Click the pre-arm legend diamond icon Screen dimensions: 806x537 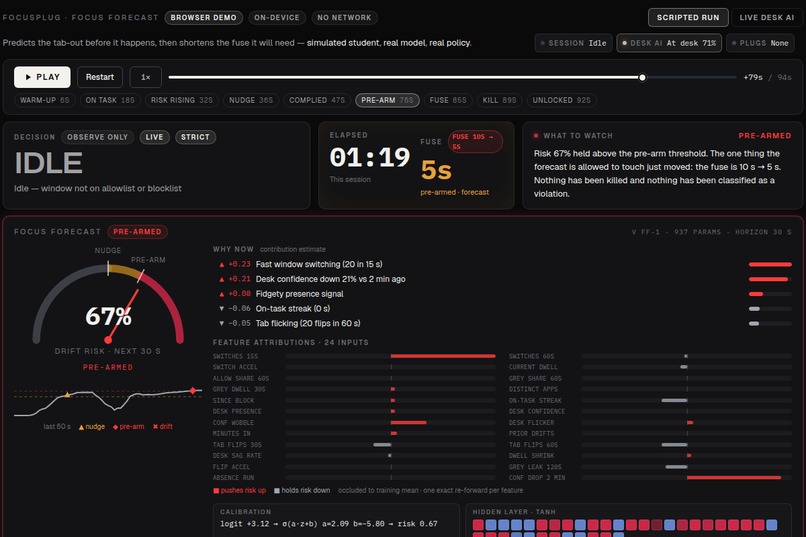pyautogui.click(x=116, y=427)
